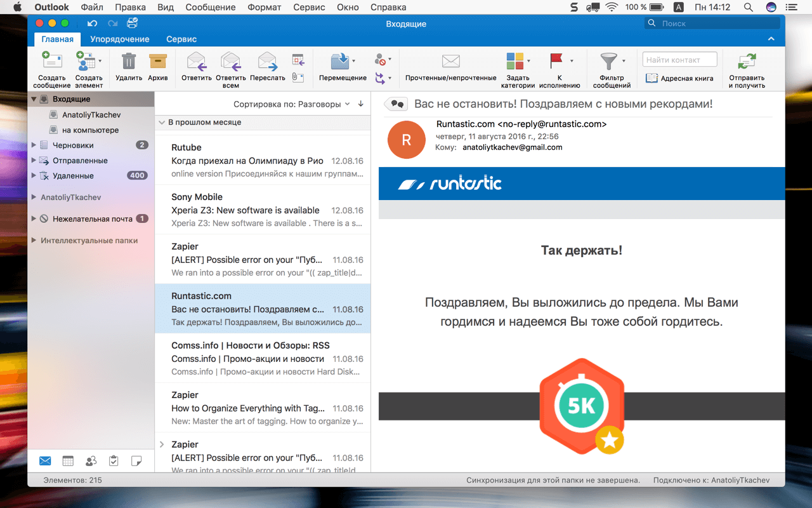Flag message with К исполнению flag

click(x=556, y=61)
